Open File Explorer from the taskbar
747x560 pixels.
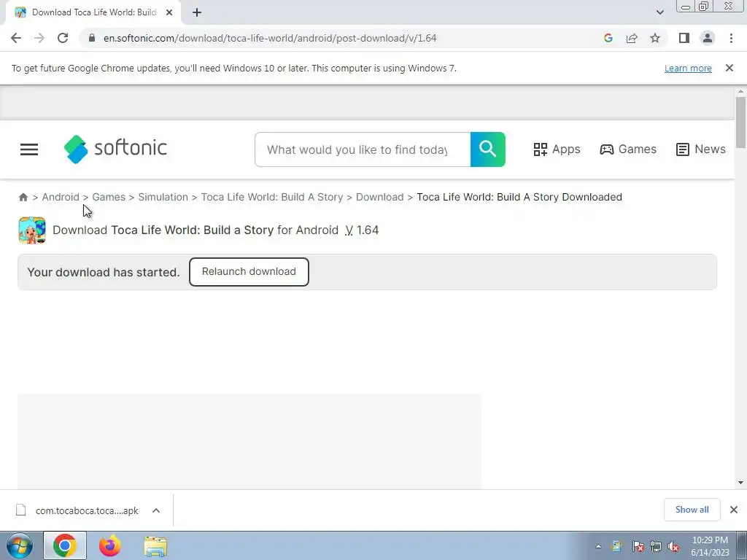click(155, 546)
